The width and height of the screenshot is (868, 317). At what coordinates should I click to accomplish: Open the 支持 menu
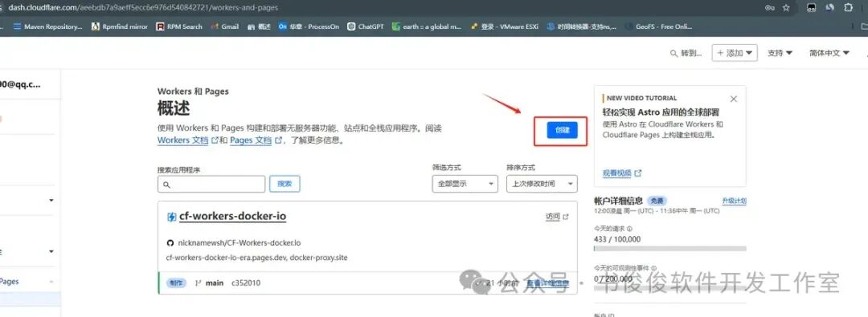click(780, 53)
